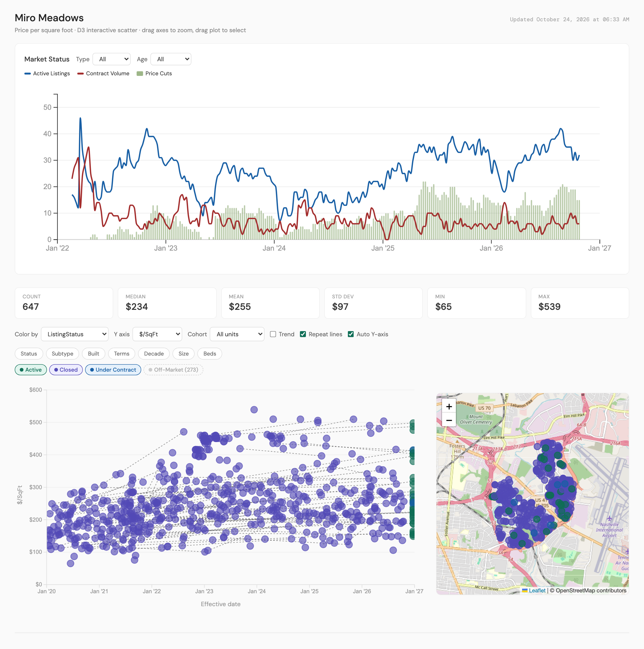644x649 pixels.
Task: Select the Decade grouping tab
Action: click(x=154, y=354)
